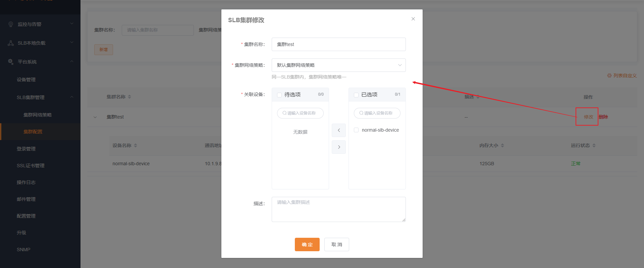Click the 描述 textarea
Image resolution: width=644 pixels, height=268 pixels.
[338, 209]
